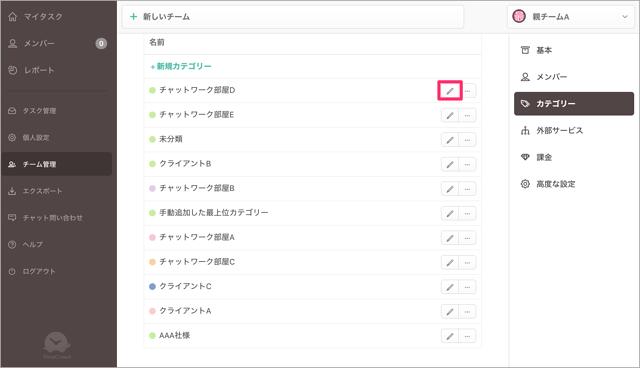Select the 未分類 category name
This screenshot has width=640, height=368.
[x=171, y=139]
